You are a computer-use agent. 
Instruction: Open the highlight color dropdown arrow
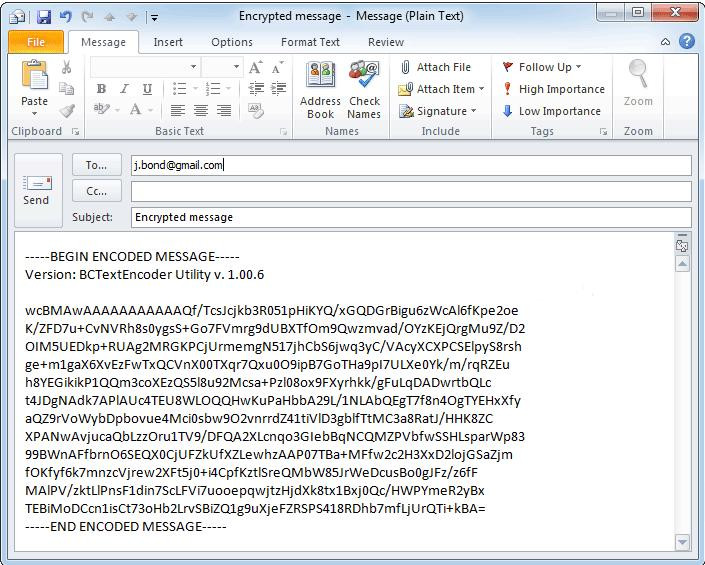[117, 110]
